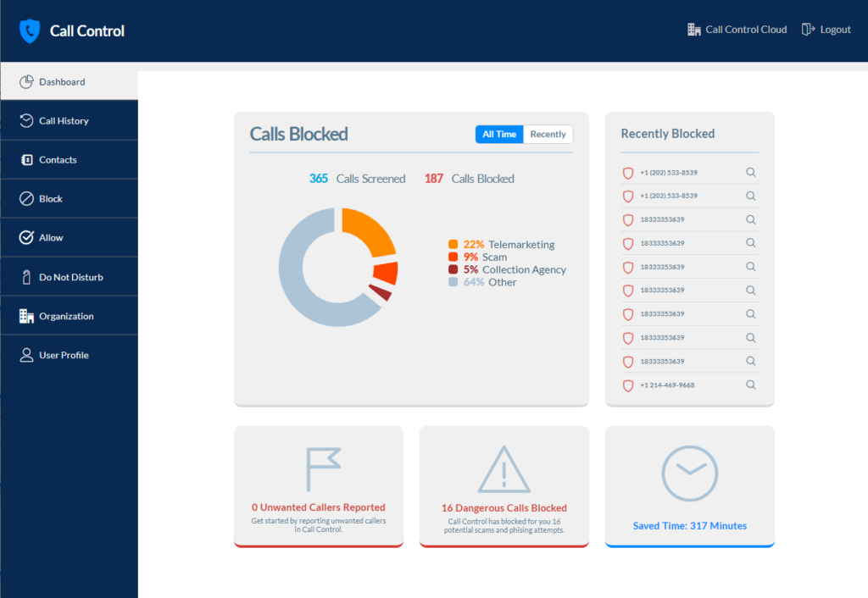
Task: Switch to the Recently view
Action: click(x=547, y=134)
